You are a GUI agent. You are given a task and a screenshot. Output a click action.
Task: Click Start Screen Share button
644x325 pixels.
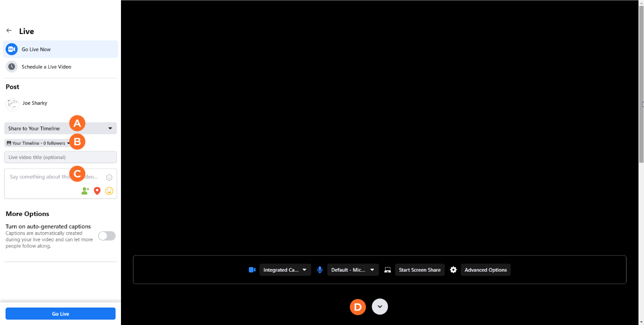coord(420,270)
